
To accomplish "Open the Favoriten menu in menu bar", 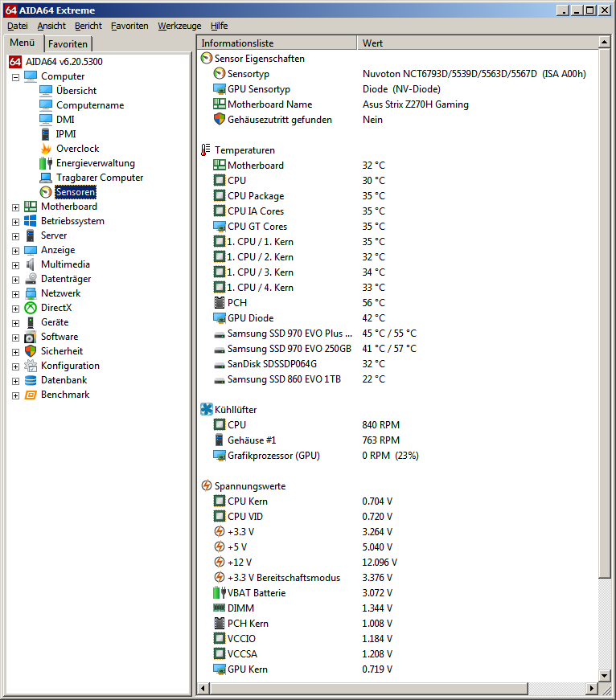I will click(x=129, y=26).
